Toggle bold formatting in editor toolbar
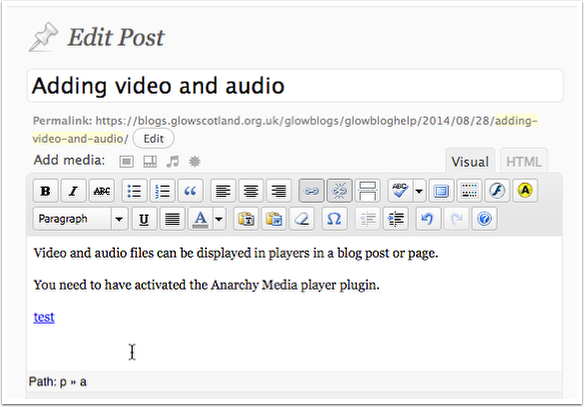 (45, 191)
